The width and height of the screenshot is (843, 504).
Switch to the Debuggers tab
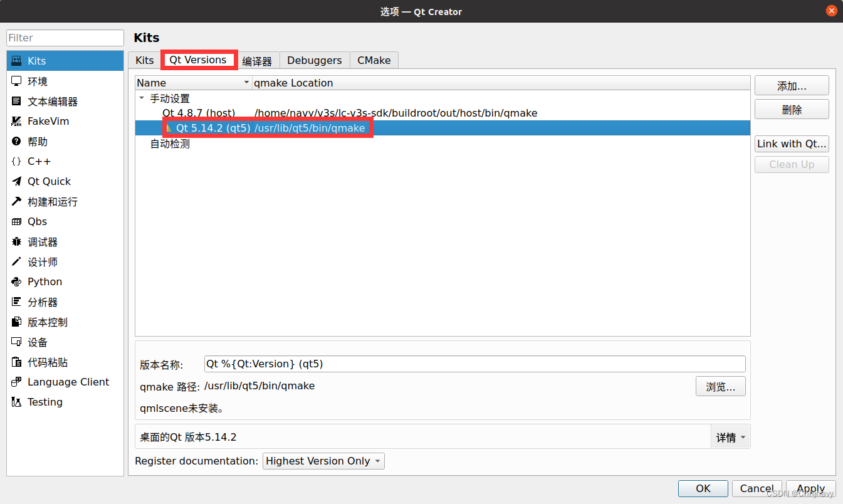314,60
